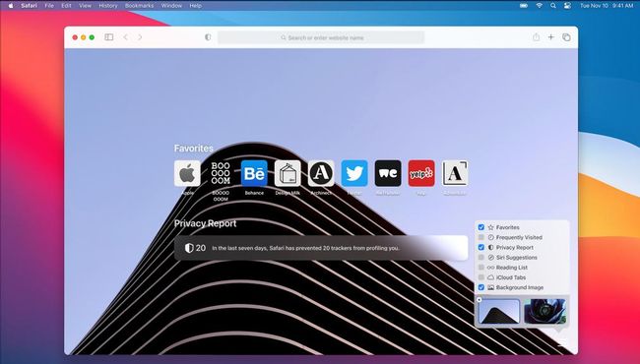
Task: Toggle the sidebar icon in toolbar
Action: (x=108, y=37)
